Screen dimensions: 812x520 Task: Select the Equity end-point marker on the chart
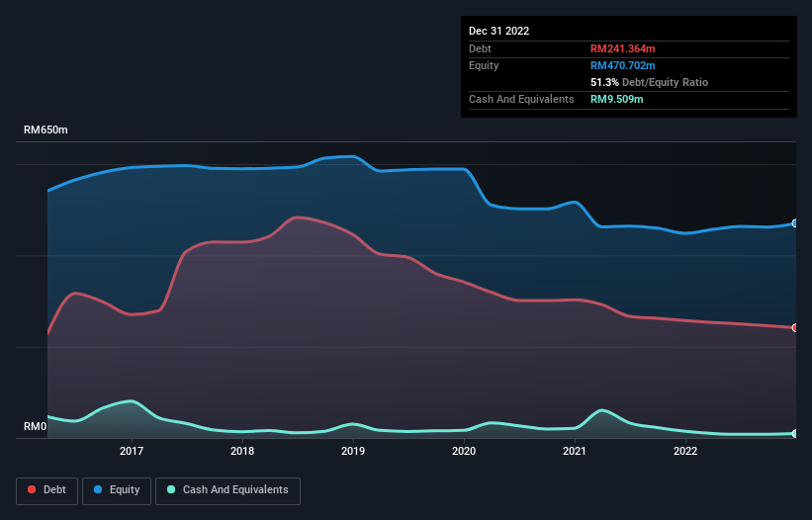[x=795, y=223]
